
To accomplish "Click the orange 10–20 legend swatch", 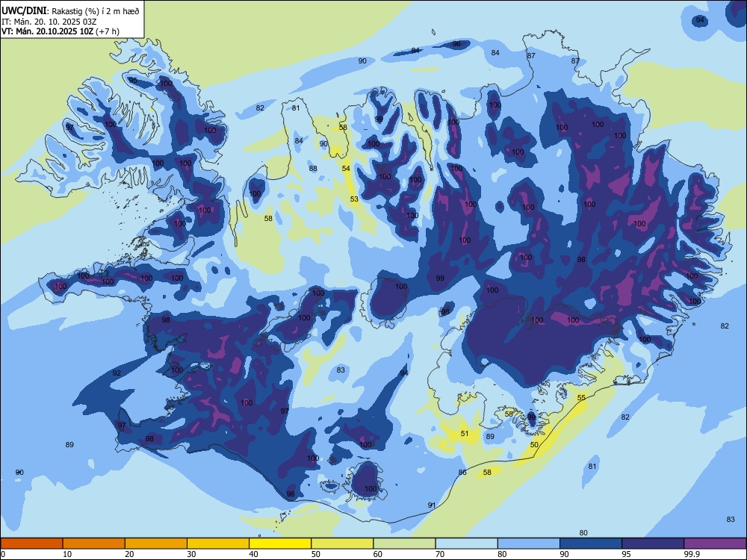I will 94,544.
